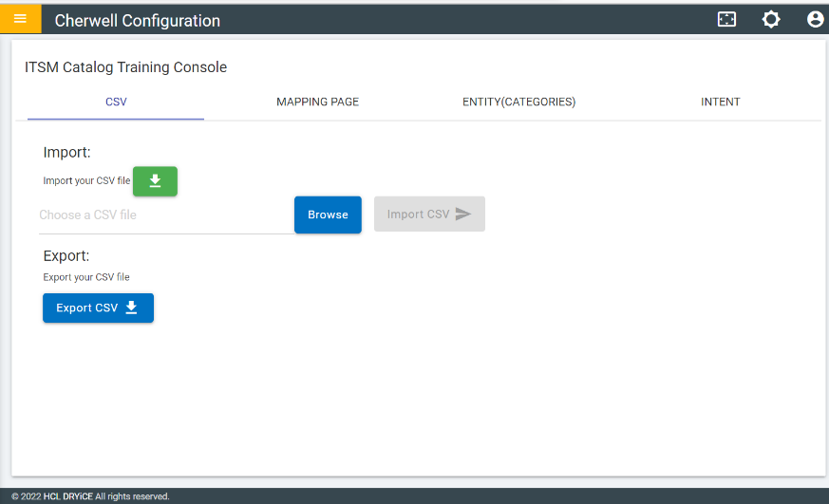Toggle fullscreen mode icon
The height and width of the screenshot is (504, 829).
click(726, 20)
